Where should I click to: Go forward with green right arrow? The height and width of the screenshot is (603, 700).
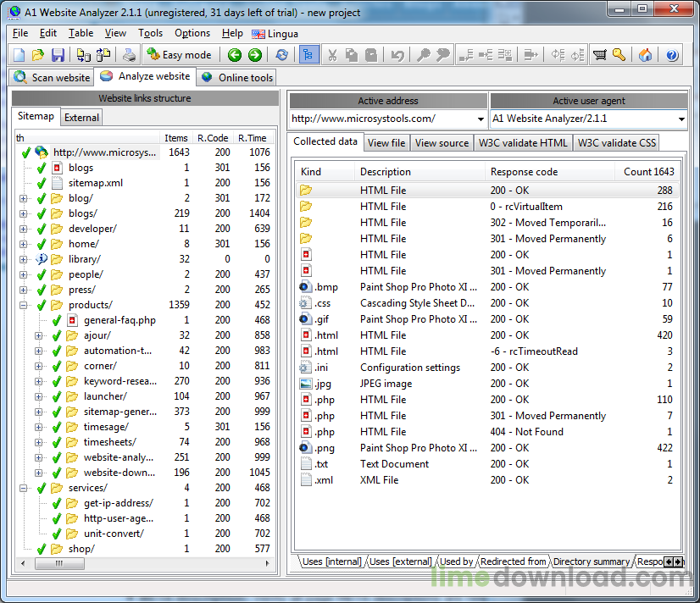tap(255, 55)
